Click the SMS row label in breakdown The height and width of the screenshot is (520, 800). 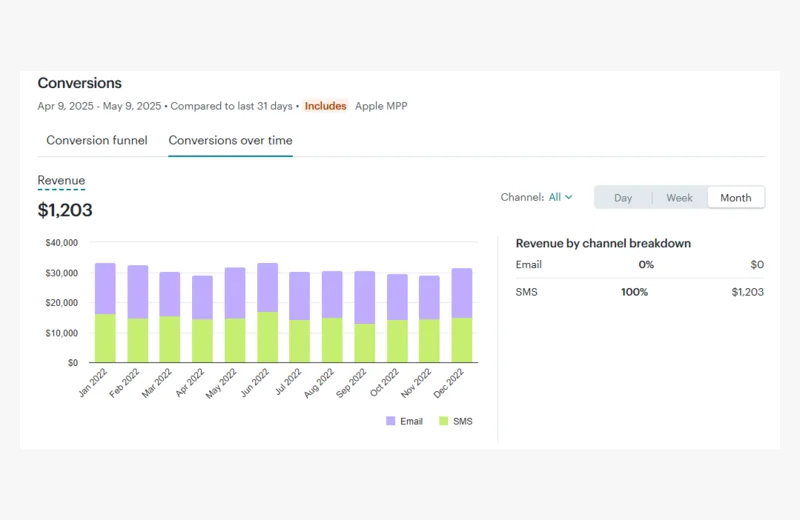pyautogui.click(x=526, y=292)
